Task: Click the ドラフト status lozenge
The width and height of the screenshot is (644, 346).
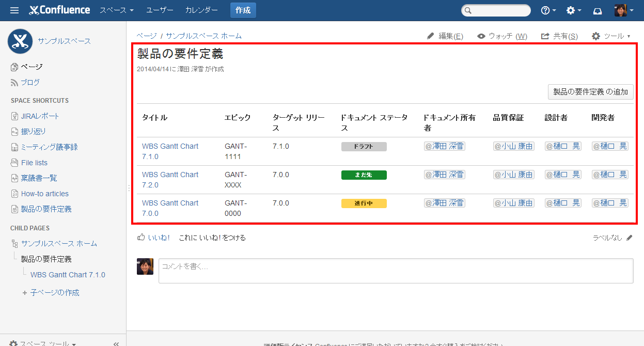Action: click(364, 147)
